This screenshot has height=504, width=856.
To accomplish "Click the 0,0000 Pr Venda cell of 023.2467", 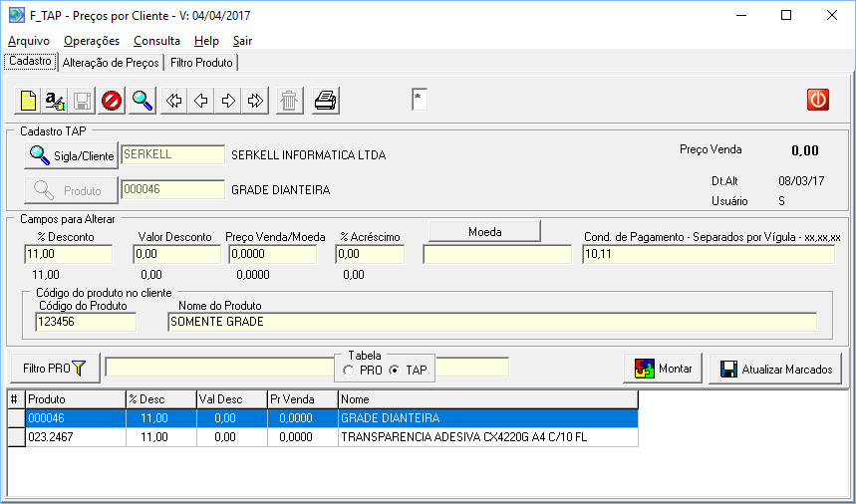I will point(303,437).
